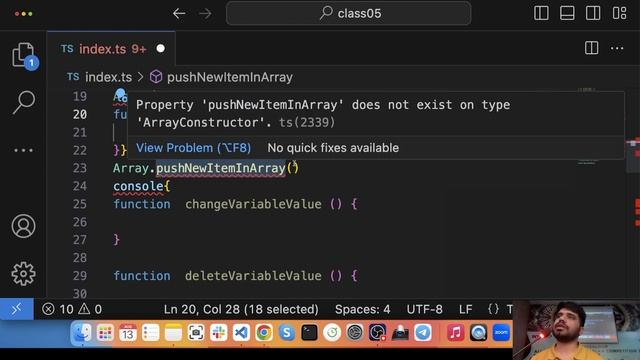Image resolution: width=640 pixels, height=360 pixels.
Task: Click pushNewItemInArray on line 23
Action: pos(221,168)
